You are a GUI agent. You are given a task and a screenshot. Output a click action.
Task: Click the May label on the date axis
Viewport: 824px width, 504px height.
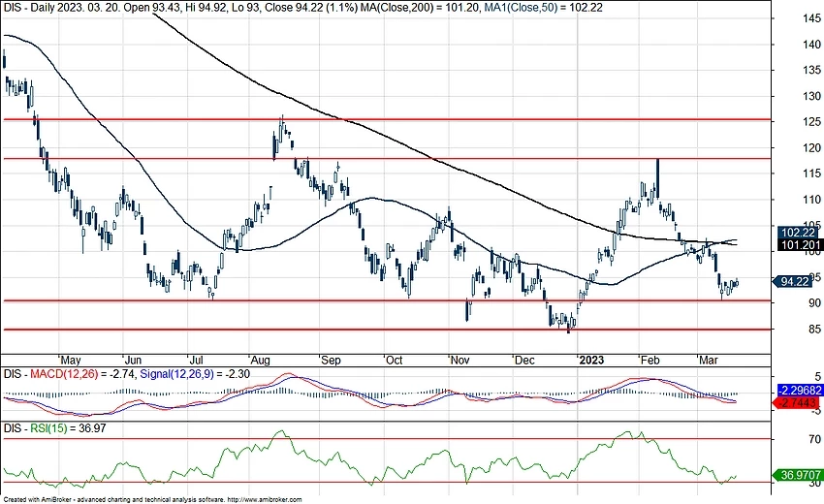71,361
